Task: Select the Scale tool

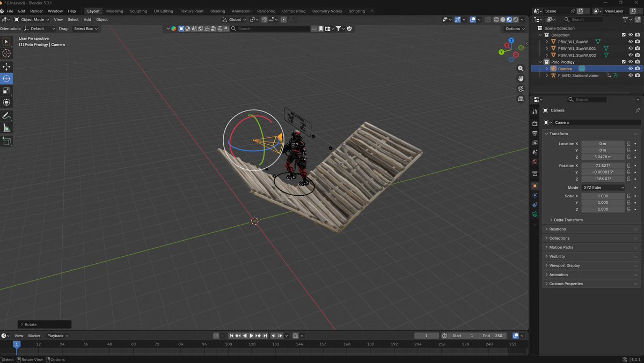Action: (x=6, y=90)
